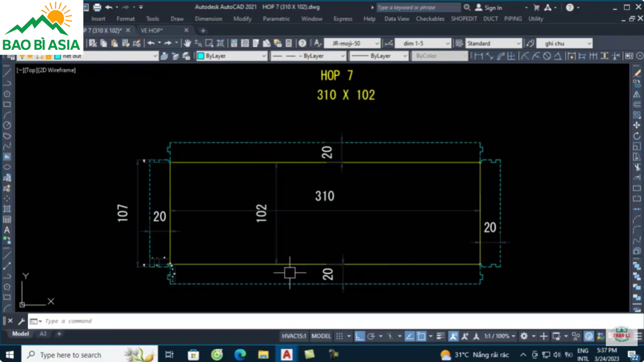The image size is (644, 362).
Task: Toggle Ortho mode in status bar
Action: (x=360, y=336)
